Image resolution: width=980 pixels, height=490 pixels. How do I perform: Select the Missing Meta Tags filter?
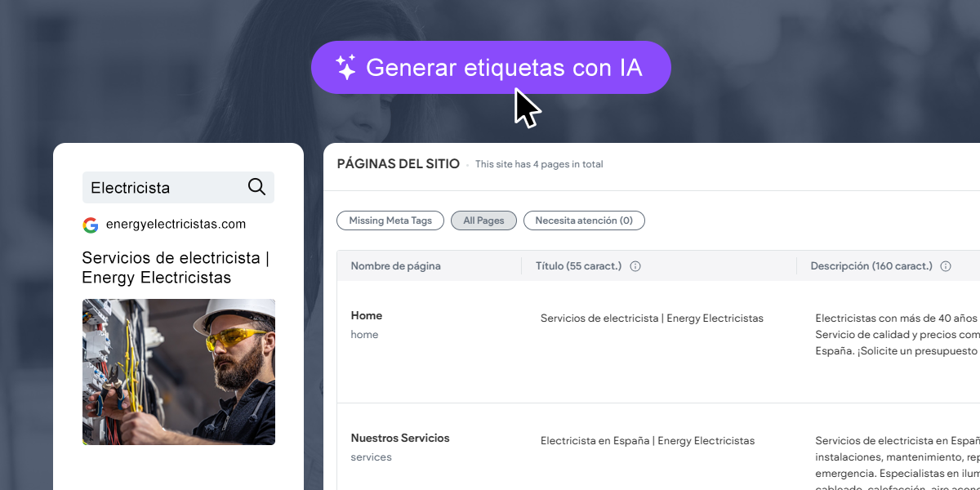coord(390,220)
